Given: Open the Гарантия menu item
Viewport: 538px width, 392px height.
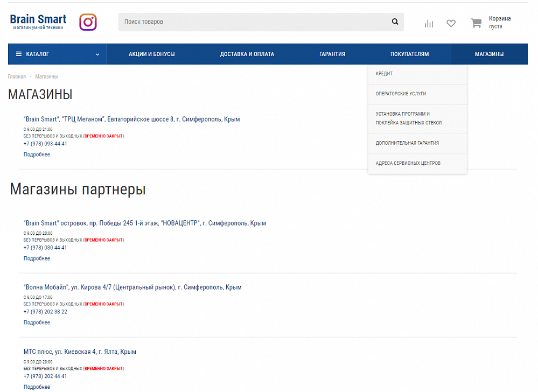Looking at the screenshot, I should [x=332, y=54].
